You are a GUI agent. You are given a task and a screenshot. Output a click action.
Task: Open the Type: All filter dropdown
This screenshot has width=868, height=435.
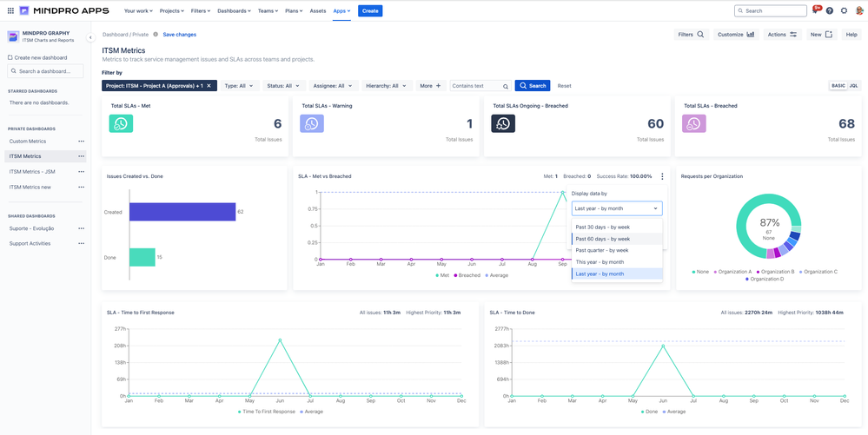[240, 86]
